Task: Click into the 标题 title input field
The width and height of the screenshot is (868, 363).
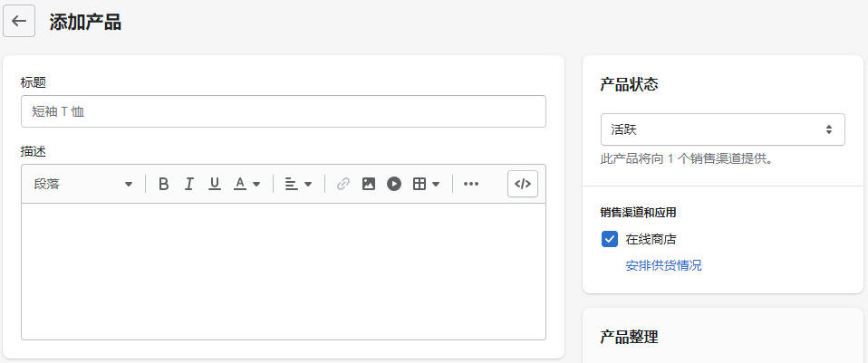Action: coord(283,112)
